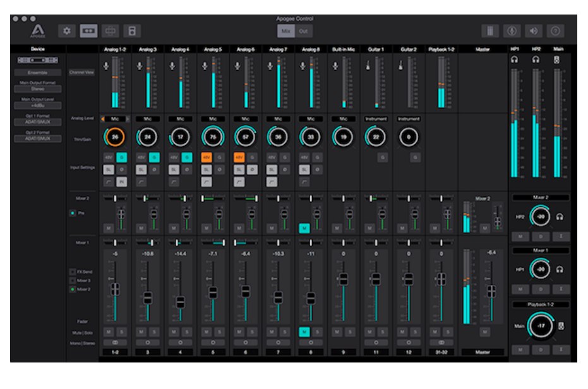The image size is (588, 389).
Task: Switch to the Out tab
Action: (304, 31)
